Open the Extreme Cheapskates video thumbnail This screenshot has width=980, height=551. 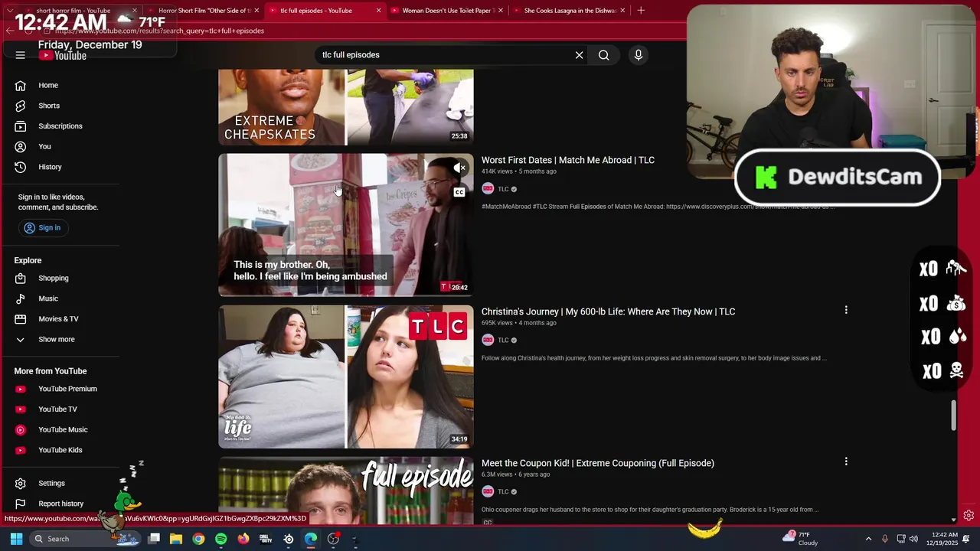(x=346, y=107)
